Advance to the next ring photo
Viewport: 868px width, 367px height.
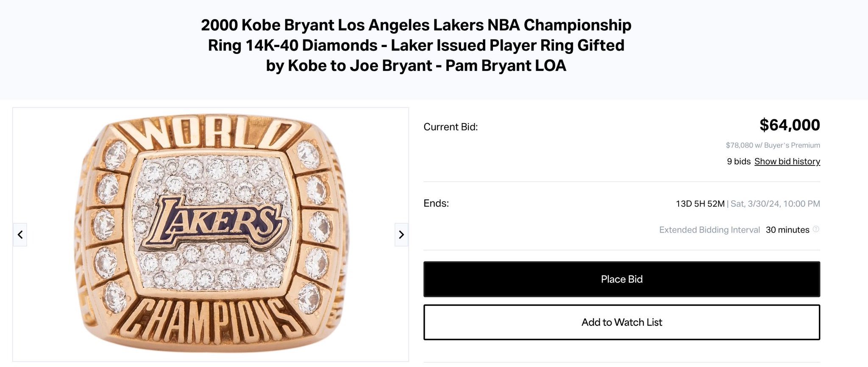tap(401, 235)
